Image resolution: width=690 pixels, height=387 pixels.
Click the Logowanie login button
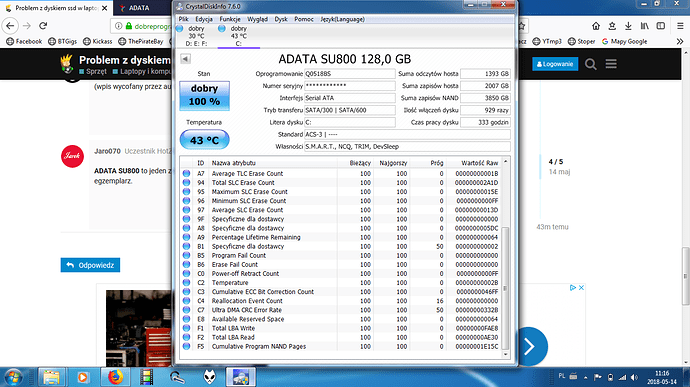[x=555, y=64]
